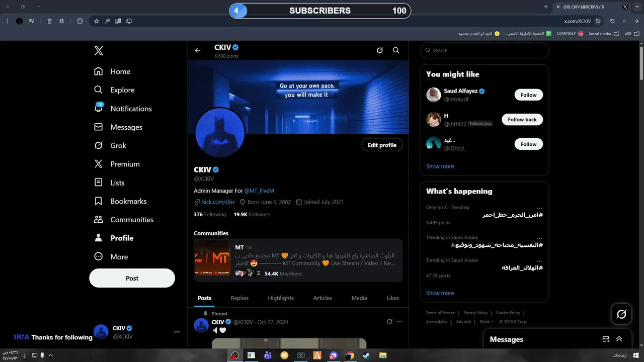644x362 pixels.
Task: Open the Cookie Policy footer link
Action: coord(508,313)
